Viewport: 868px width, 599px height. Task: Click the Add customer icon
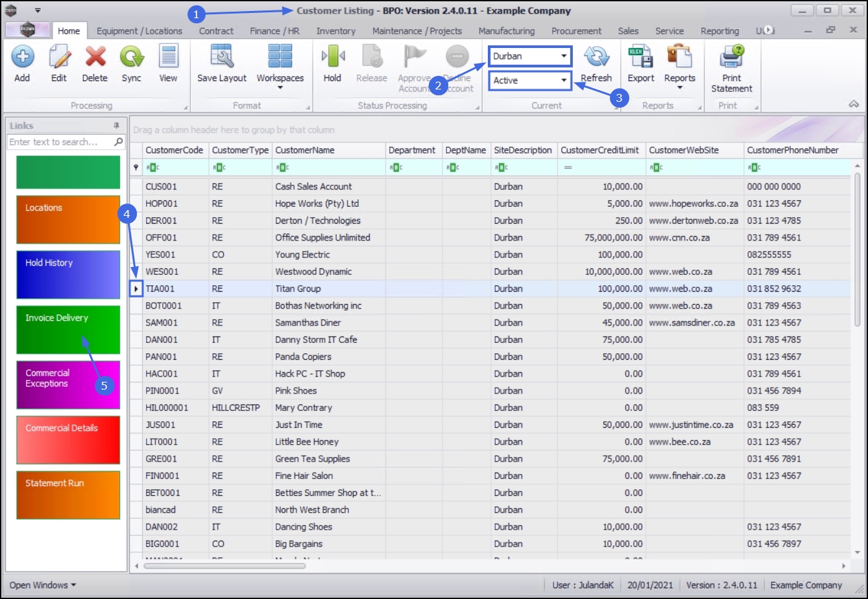(x=22, y=58)
